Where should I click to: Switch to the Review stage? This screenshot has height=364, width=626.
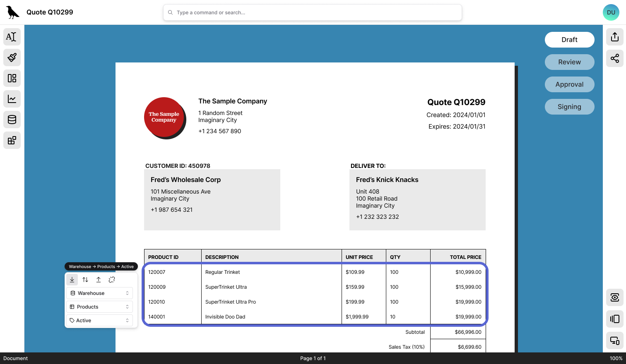coord(569,62)
